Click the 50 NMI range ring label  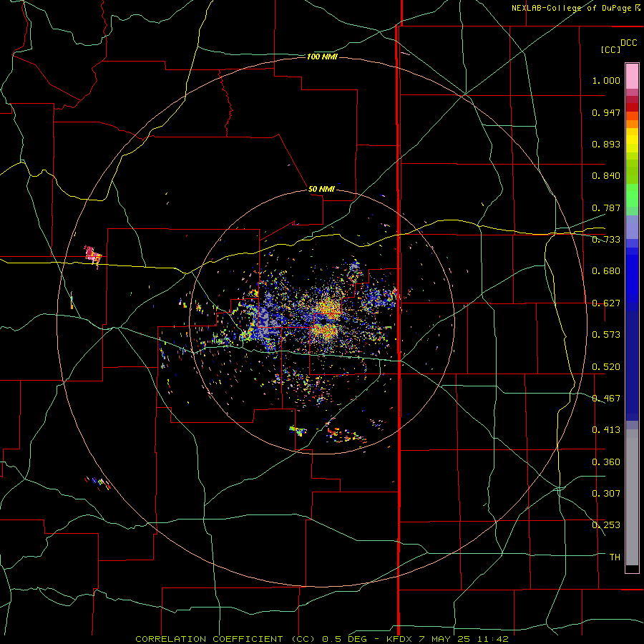pos(321,189)
